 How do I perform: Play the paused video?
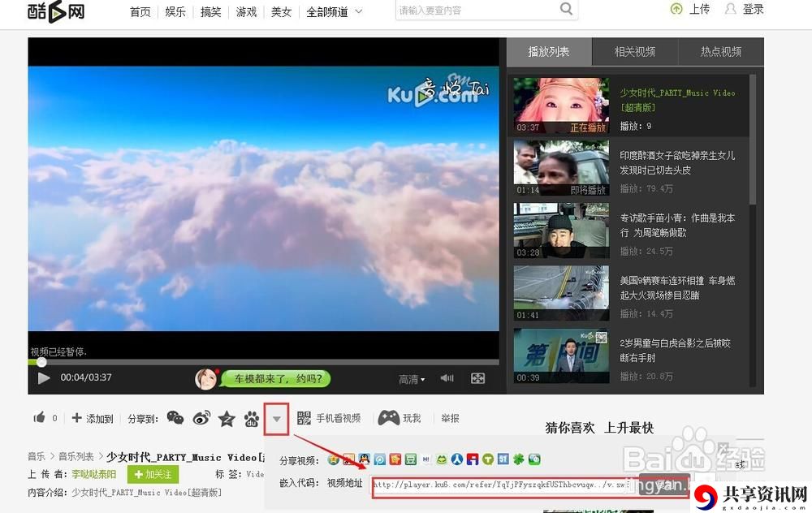coord(44,378)
